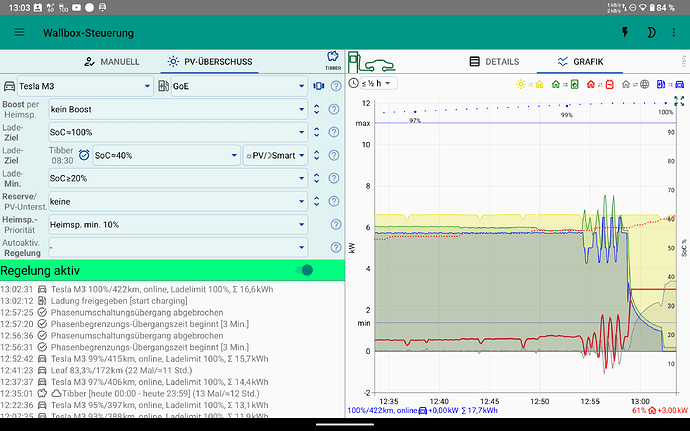The height and width of the screenshot is (431, 690).
Task: Tap the wallbox and car charging illustration
Action: (x=371, y=62)
